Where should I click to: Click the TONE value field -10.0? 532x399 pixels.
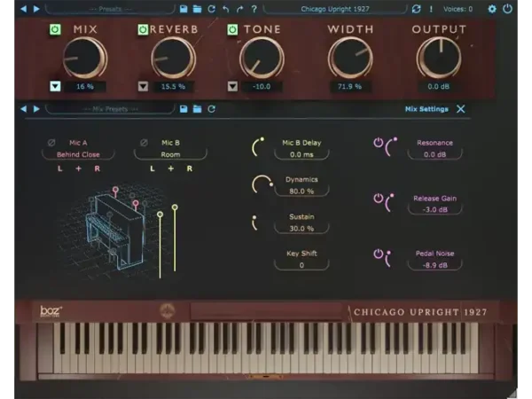[x=262, y=87]
